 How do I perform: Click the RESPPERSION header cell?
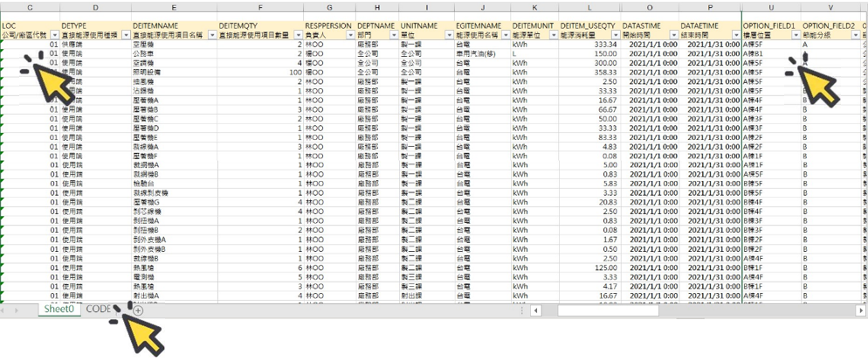point(327,25)
